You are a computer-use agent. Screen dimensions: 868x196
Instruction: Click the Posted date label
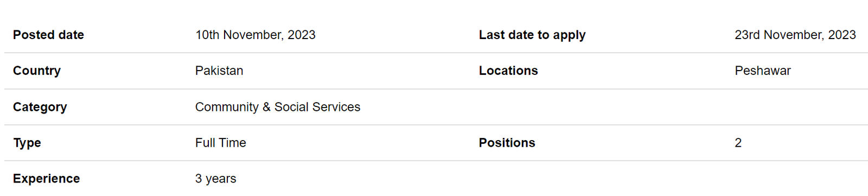pyautogui.click(x=48, y=35)
